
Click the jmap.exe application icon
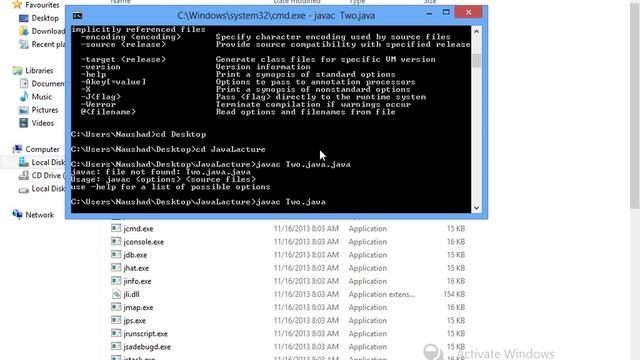coord(116,307)
